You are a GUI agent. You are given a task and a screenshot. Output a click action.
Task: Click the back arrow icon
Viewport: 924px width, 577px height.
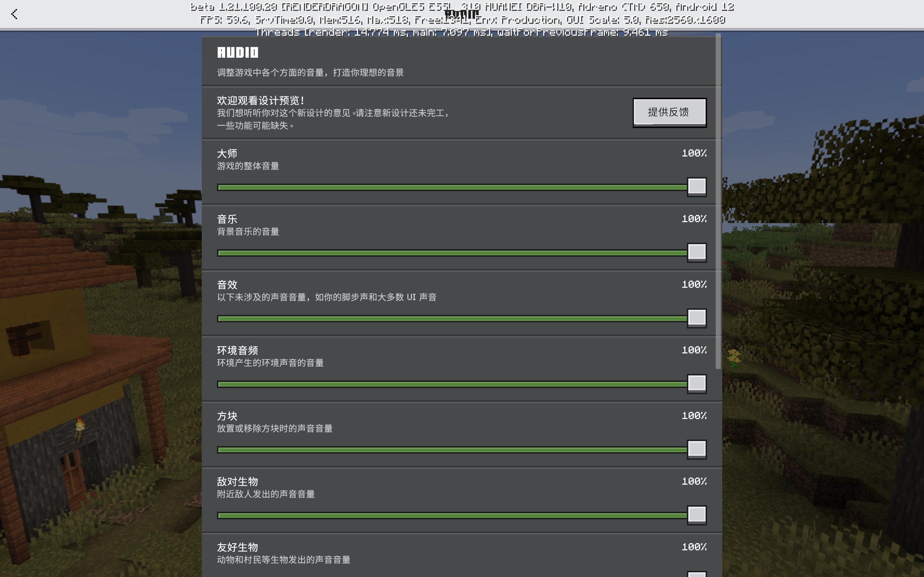click(14, 14)
